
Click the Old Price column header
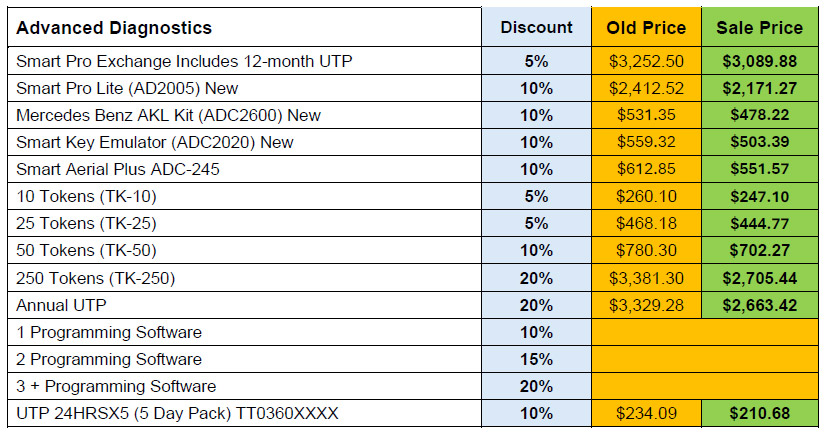pos(645,27)
